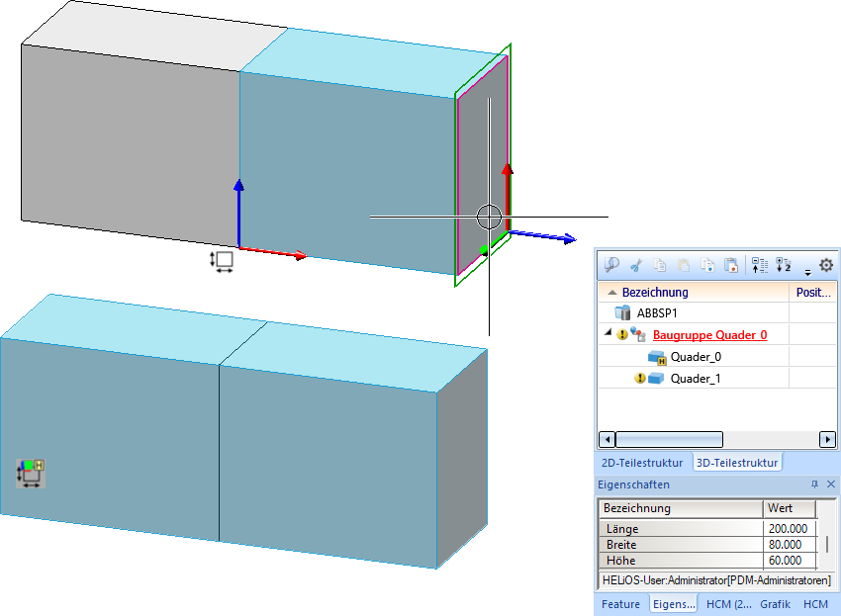Select Baugruppe Quader_0 in the tree
Image resolution: width=841 pixels, height=616 pixels.
click(x=709, y=335)
